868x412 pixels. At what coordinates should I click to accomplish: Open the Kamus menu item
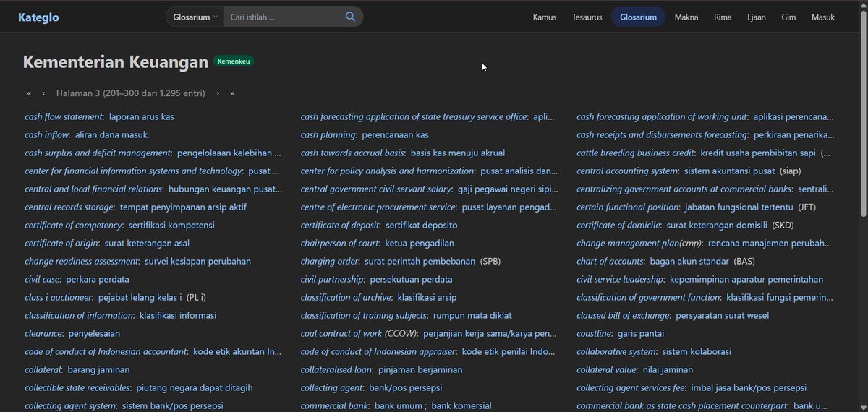545,17
